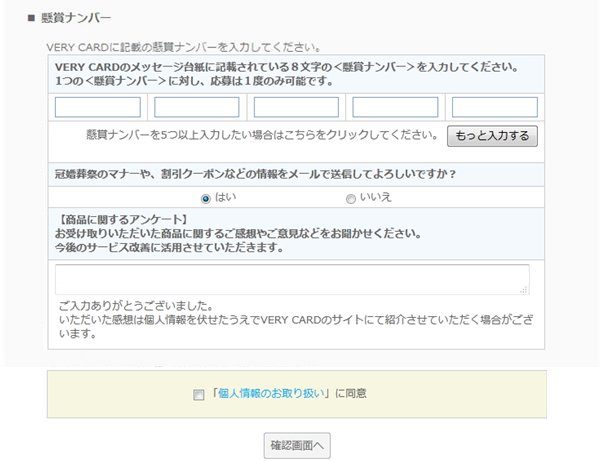This screenshot has width=600, height=461.
Task: Click the もっと入力する button
Action: (x=492, y=136)
